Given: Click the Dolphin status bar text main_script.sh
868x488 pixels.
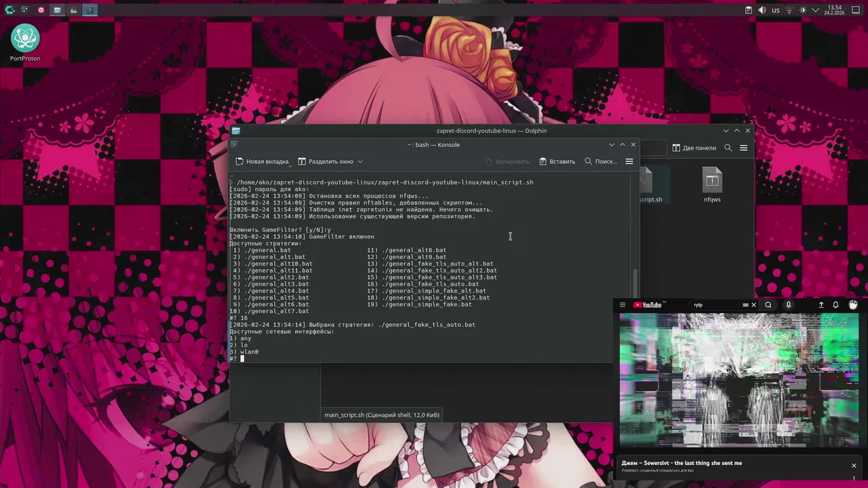Looking at the screenshot, I should (381, 415).
